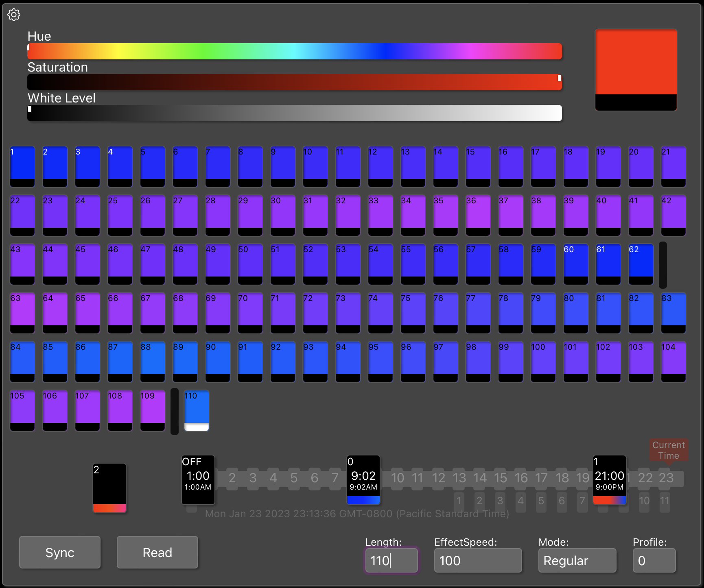Select LED swatch number 1
704x588 pixels.
22,166
